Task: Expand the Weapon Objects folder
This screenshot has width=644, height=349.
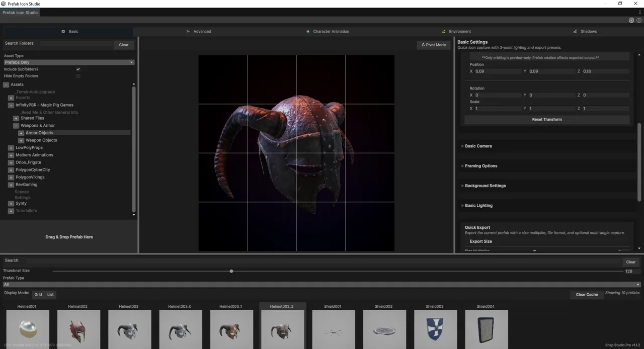Action: pos(21,140)
